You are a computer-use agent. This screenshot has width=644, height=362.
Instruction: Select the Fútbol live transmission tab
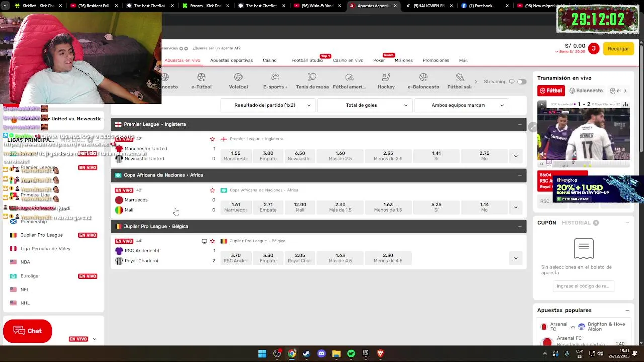coord(551,90)
